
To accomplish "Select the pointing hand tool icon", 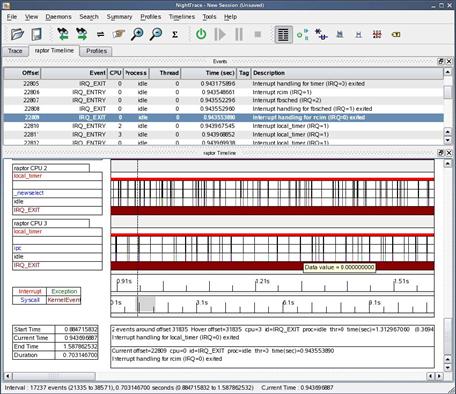I will click(x=118, y=34).
